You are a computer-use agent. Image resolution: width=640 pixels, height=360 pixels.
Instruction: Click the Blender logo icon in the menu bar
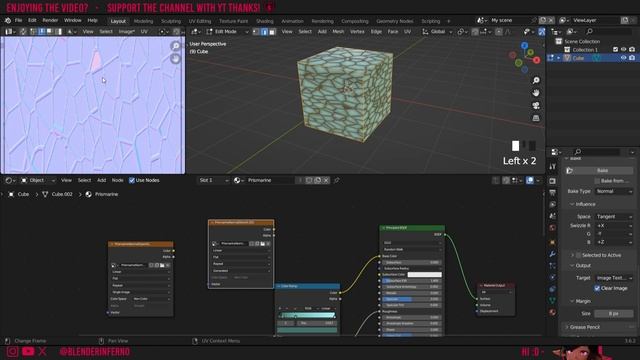tap(8, 20)
